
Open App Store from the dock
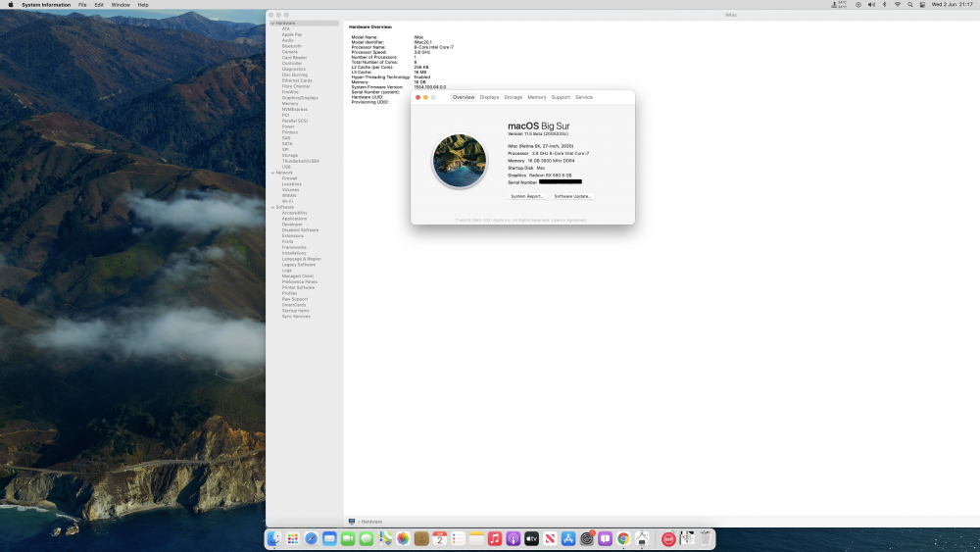click(x=568, y=538)
